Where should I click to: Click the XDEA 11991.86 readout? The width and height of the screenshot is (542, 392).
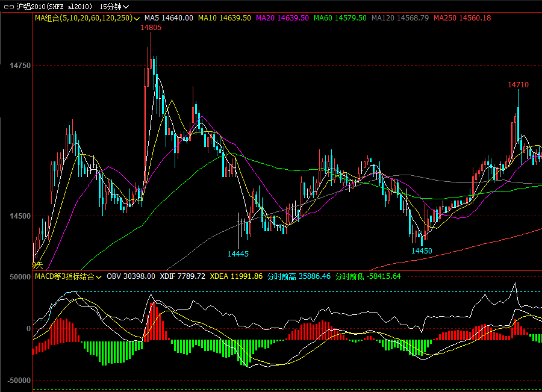[x=236, y=276]
